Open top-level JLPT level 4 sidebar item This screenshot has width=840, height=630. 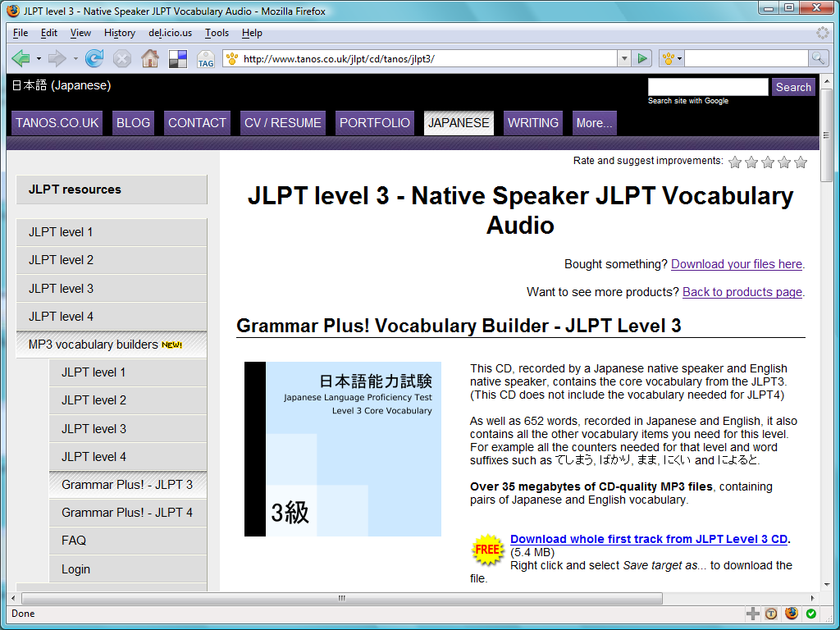pos(112,317)
